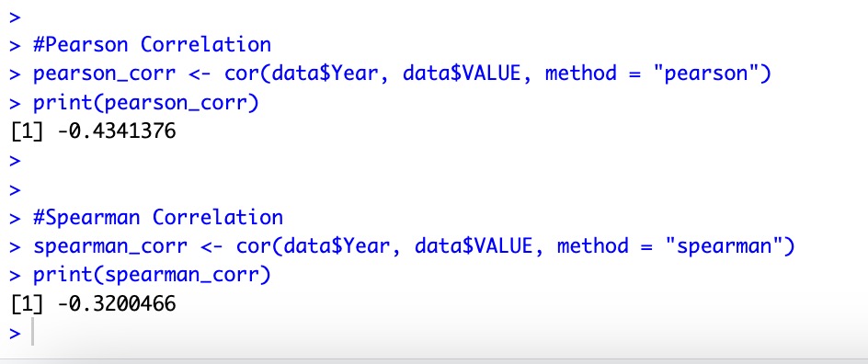The image size is (868, 364).
Task: Click the word "pearson" in method argument
Action: tap(706, 74)
